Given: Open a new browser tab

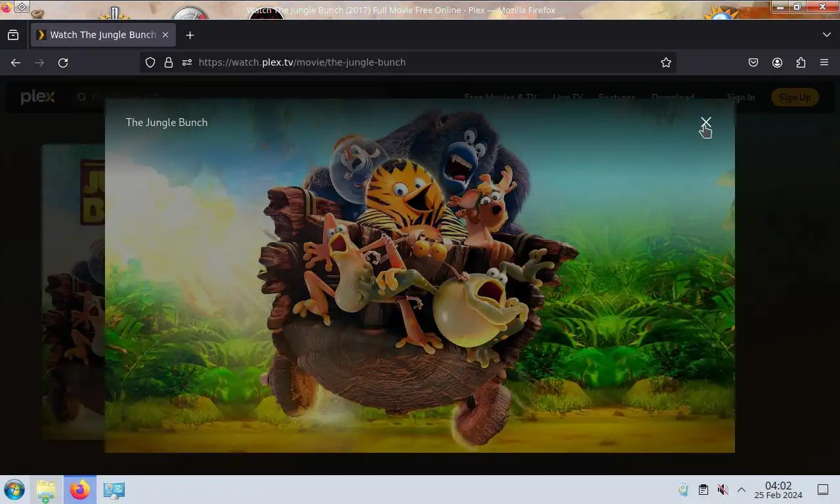Looking at the screenshot, I should point(190,35).
